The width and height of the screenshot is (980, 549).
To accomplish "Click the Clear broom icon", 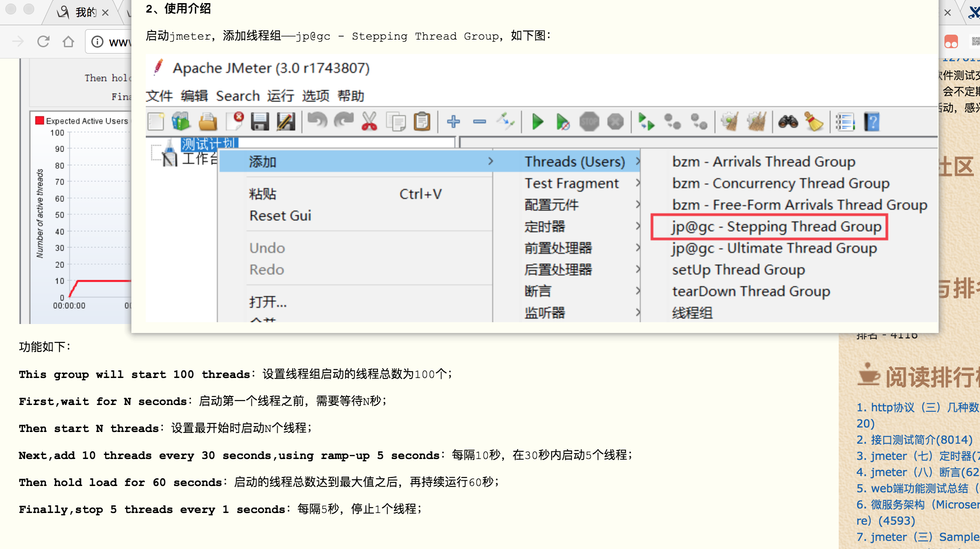I will tap(730, 121).
